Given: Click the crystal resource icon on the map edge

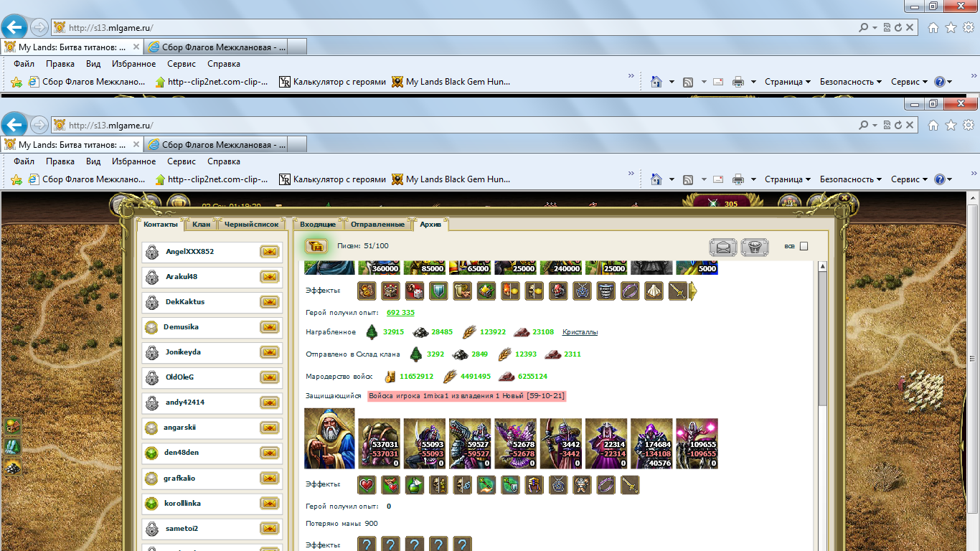Looking at the screenshot, I should pos(13,446).
